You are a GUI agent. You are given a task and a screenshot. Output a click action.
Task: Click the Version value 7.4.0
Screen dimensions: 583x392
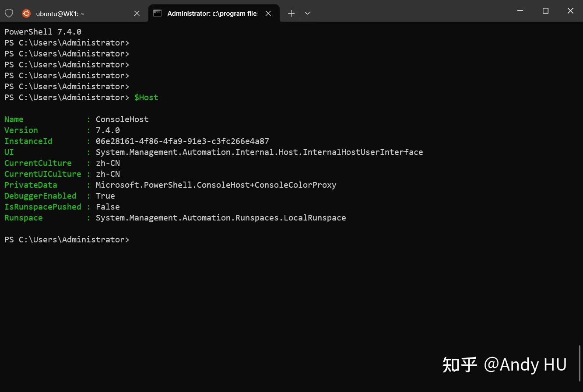click(x=108, y=130)
